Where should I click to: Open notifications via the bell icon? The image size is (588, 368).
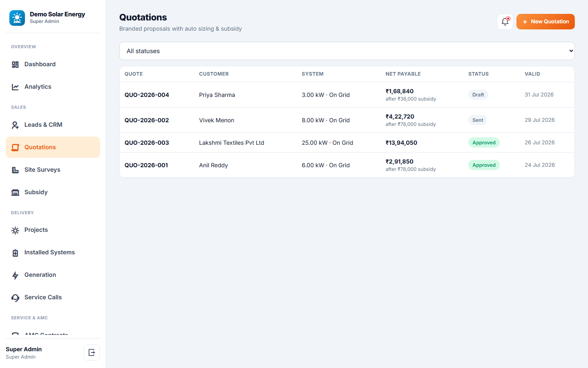click(505, 22)
